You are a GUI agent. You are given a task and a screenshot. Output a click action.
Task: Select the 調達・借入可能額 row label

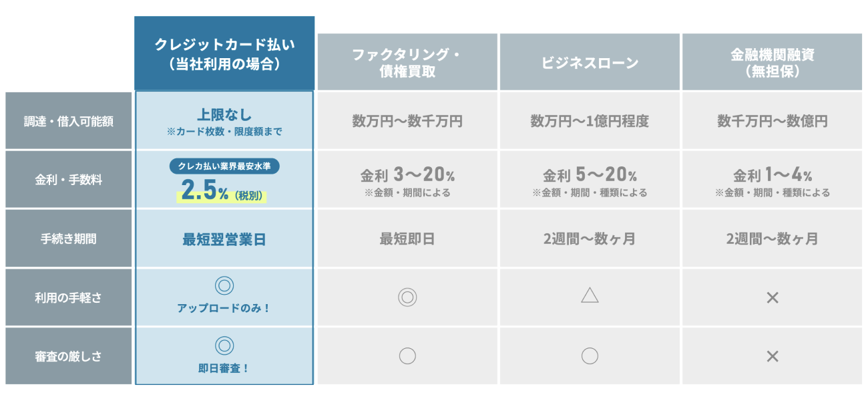(69, 121)
